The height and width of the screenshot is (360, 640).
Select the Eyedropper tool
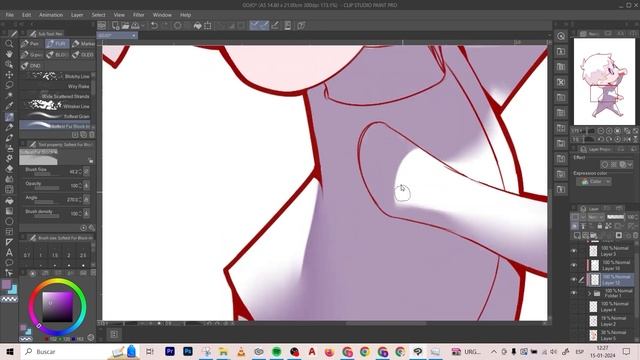[x=9, y=106]
